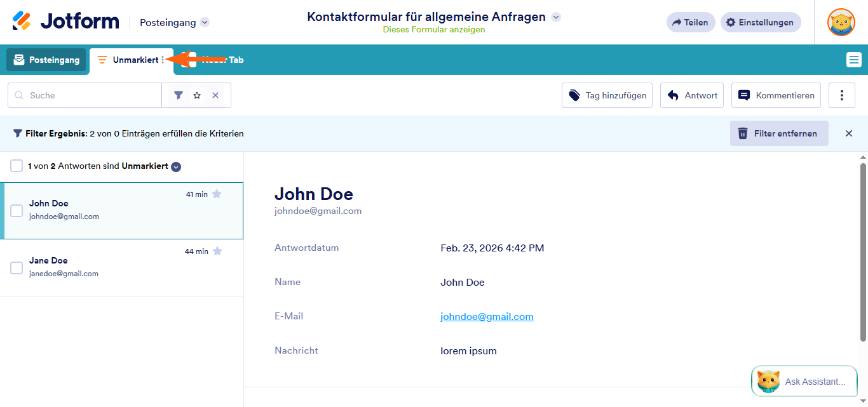
Task: Open the Ask Assistant chat bubble
Action: pyautogui.click(x=804, y=381)
